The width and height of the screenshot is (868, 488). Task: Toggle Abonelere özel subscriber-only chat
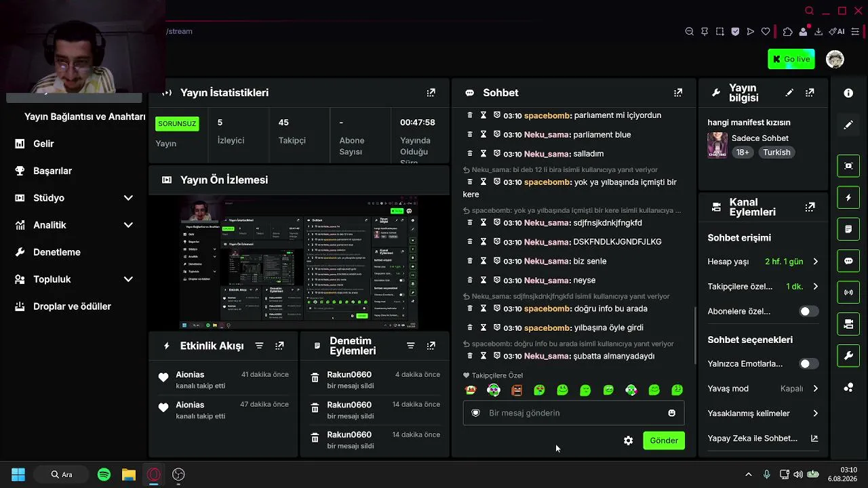[x=808, y=311]
